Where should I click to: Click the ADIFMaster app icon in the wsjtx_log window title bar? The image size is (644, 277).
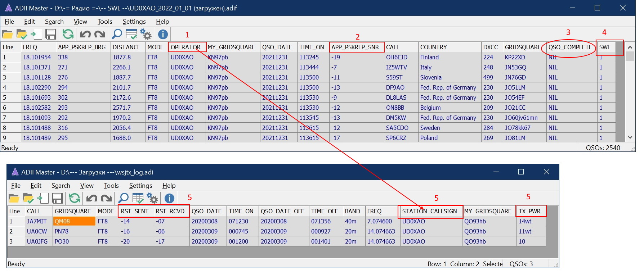15,172
